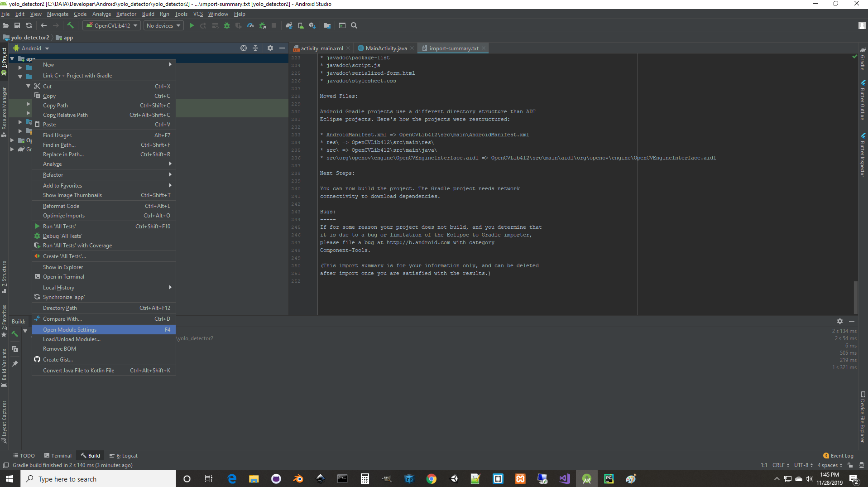Switch to the MainActivity.java tab
The height and width of the screenshot is (487, 868).
386,48
